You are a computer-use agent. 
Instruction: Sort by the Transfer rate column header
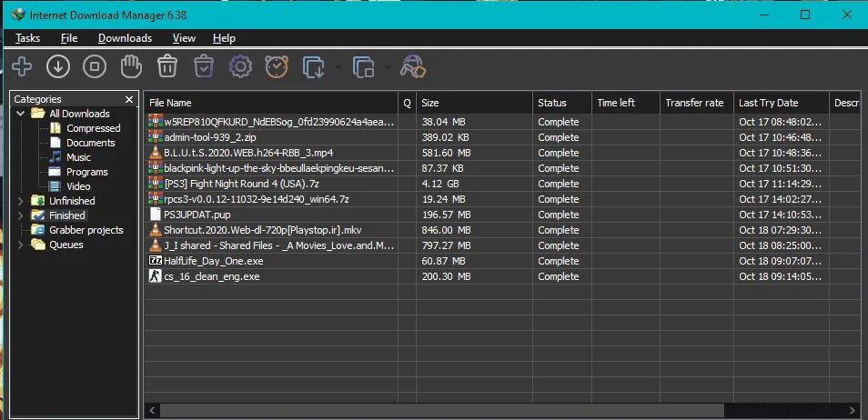[x=697, y=103]
